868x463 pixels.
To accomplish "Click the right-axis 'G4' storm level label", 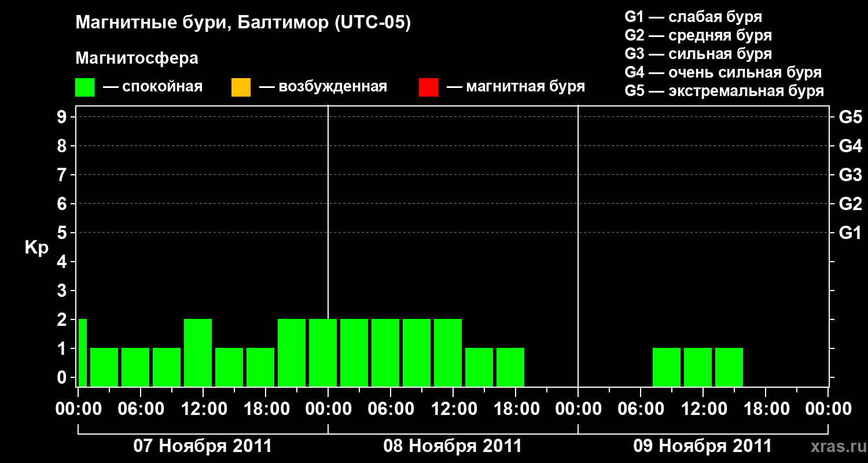I will tap(851, 146).
